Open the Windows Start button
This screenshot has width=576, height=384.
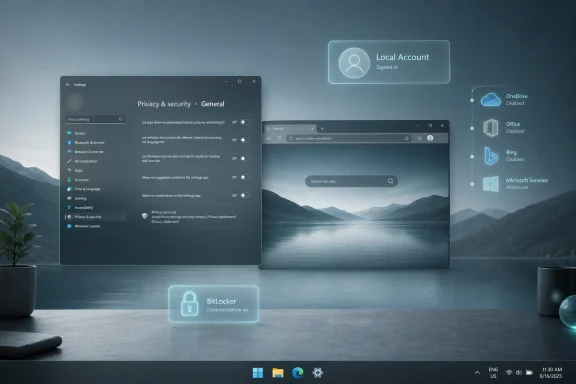click(x=258, y=373)
